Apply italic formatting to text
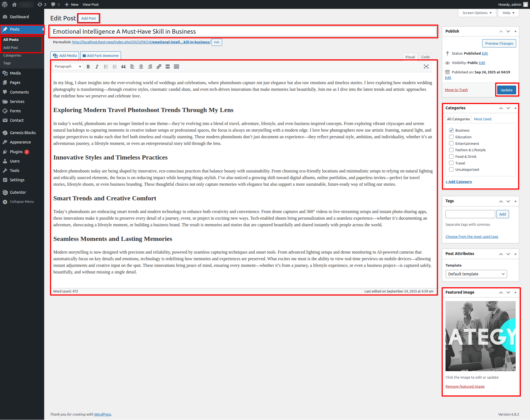Image resolution: width=530 pixels, height=420 pixels. coord(97,67)
